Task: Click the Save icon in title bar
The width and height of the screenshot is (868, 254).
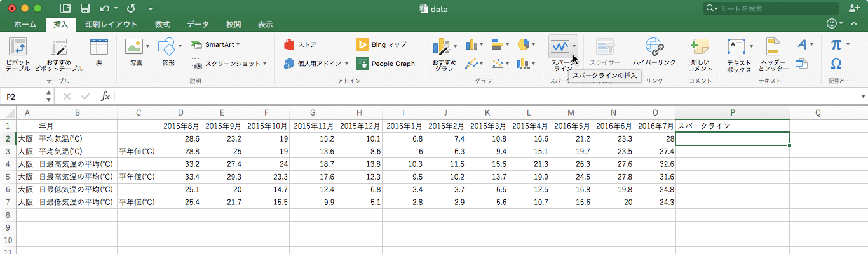Action: point(85,8)
